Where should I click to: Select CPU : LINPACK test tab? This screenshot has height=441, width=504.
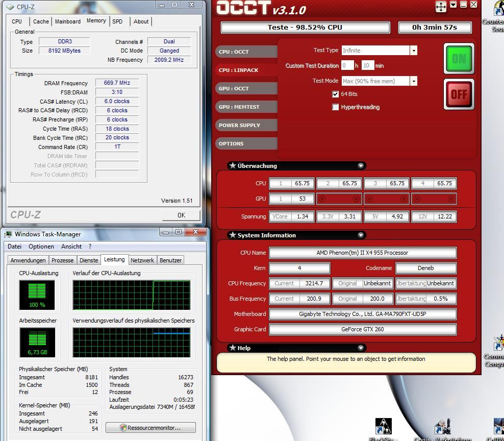pos(246,70)
